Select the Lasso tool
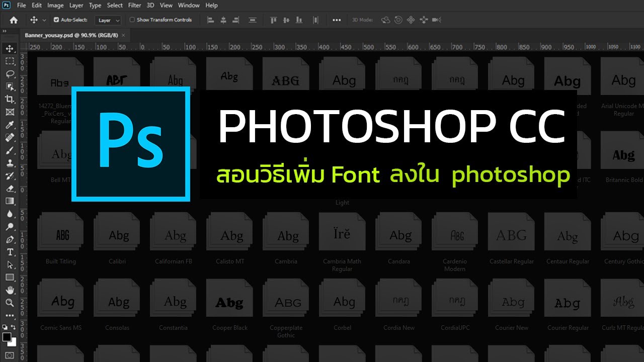 pos(10,74)
